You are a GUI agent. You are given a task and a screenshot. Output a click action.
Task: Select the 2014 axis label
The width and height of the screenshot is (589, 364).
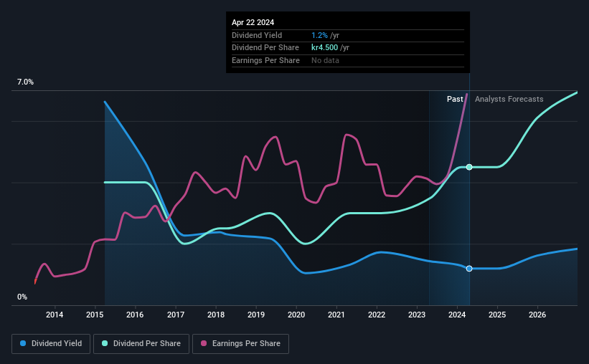55,315
